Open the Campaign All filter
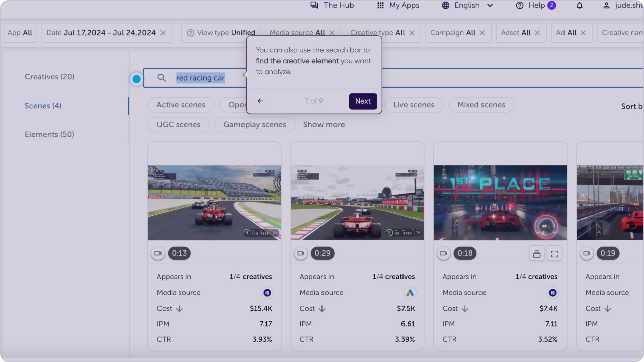 [458, 33]
